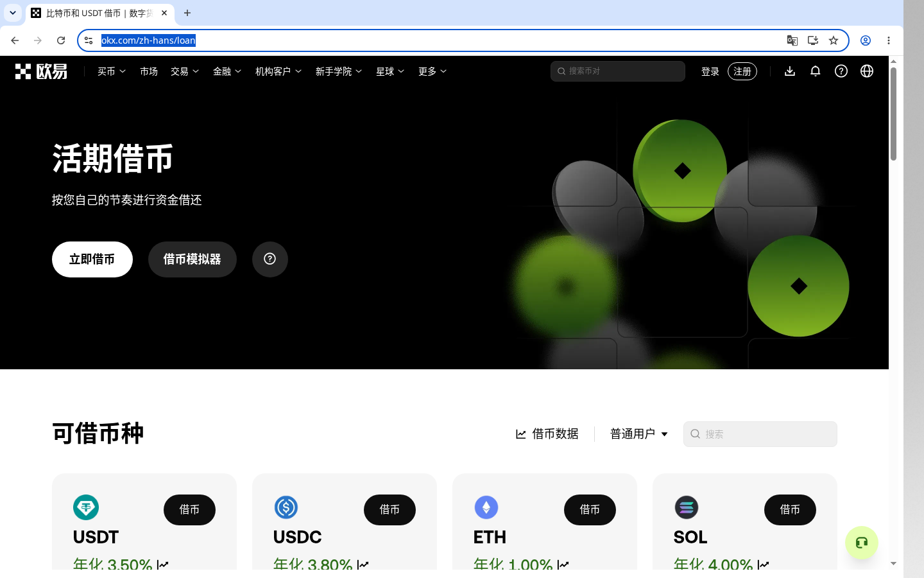Focus the 搜索 field in 可借币种 section

(760, 434)
